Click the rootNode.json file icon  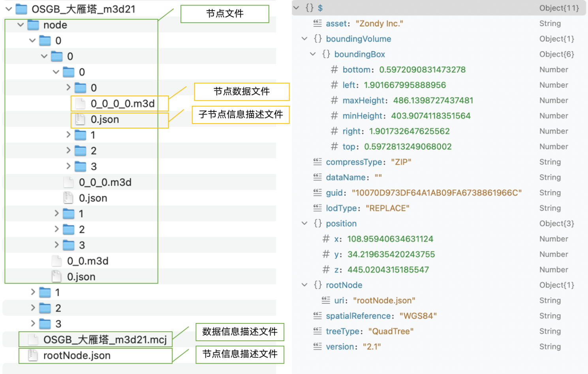tap(33, 355)
